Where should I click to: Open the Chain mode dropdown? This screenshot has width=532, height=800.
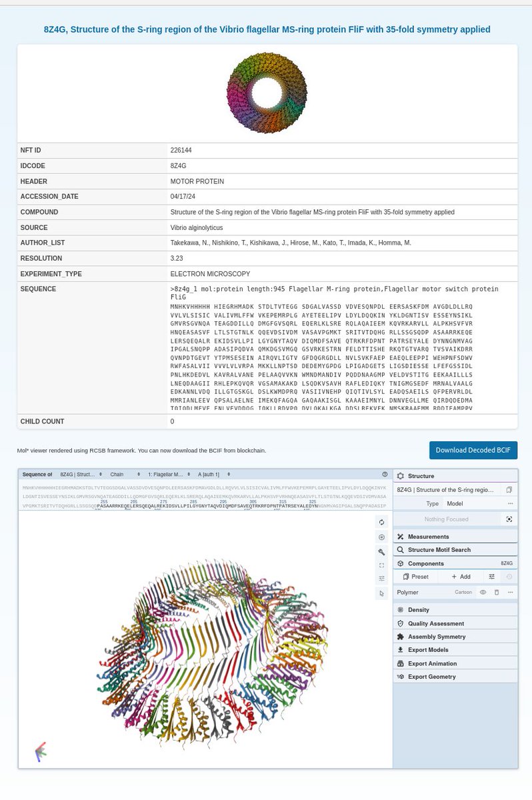126,475
